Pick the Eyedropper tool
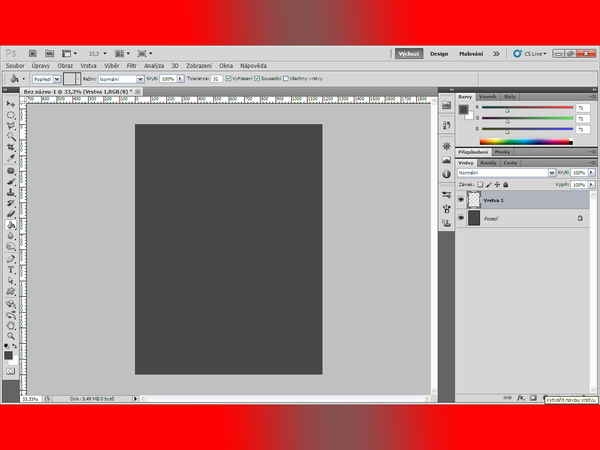600x450 pixels. point(10,158)
